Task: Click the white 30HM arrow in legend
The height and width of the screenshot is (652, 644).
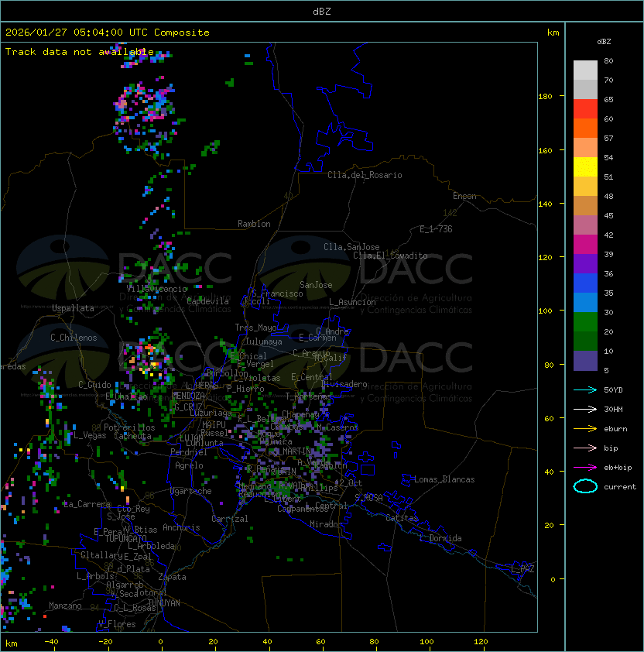Action: tap(585, 409)
